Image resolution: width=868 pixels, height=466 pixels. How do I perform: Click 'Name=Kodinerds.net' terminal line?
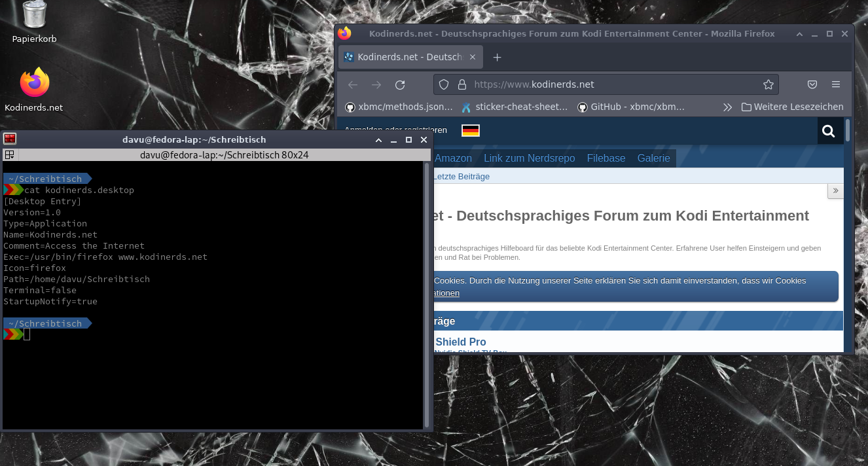coord(50,234)
